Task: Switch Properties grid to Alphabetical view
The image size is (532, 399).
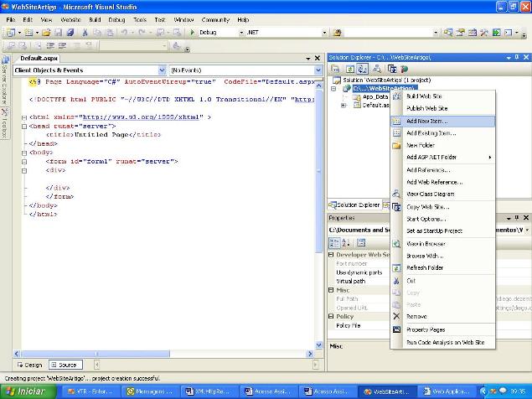Action: (346, 243)
